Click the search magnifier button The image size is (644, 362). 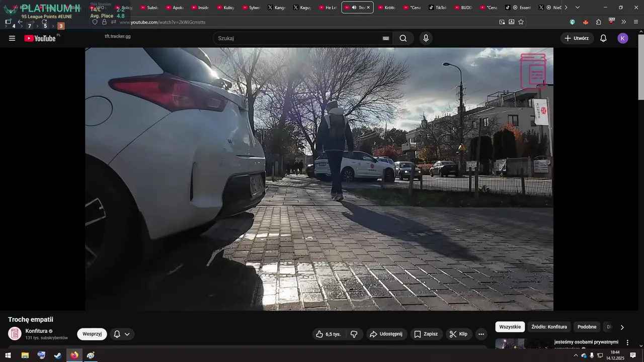click(x=403, y=38)
